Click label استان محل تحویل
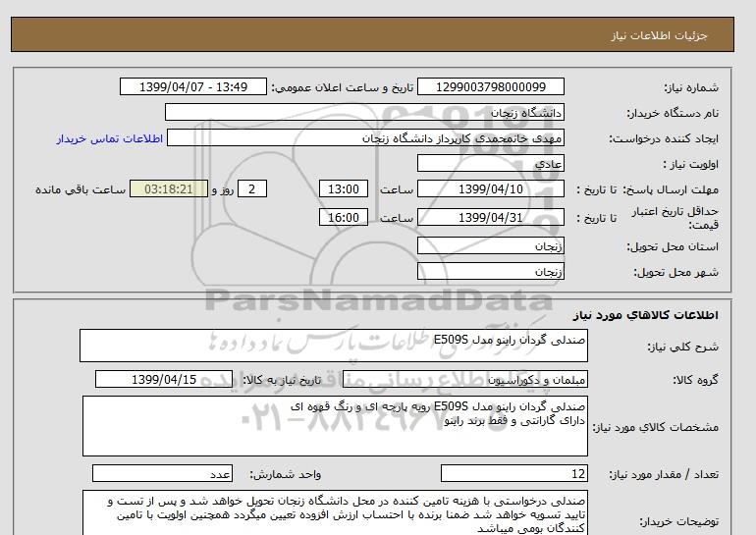756x535 pixels. coord(673,246)
